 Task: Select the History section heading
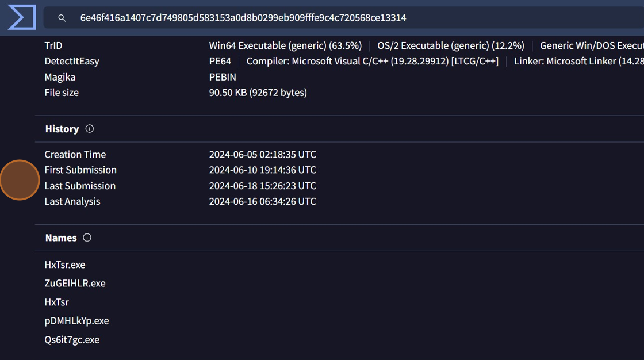point(62,129)
